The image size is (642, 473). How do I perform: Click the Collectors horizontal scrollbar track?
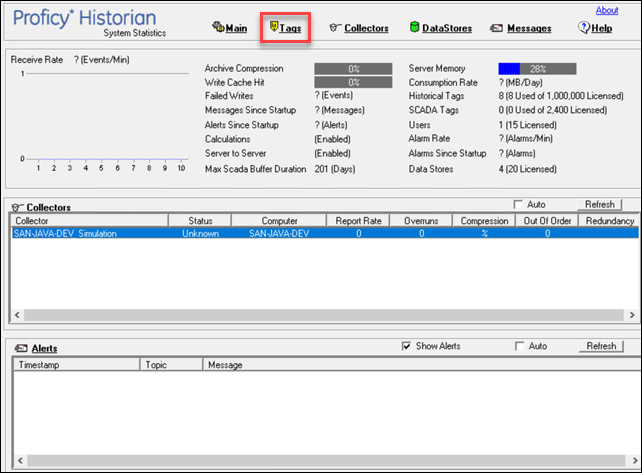point(324,315)
